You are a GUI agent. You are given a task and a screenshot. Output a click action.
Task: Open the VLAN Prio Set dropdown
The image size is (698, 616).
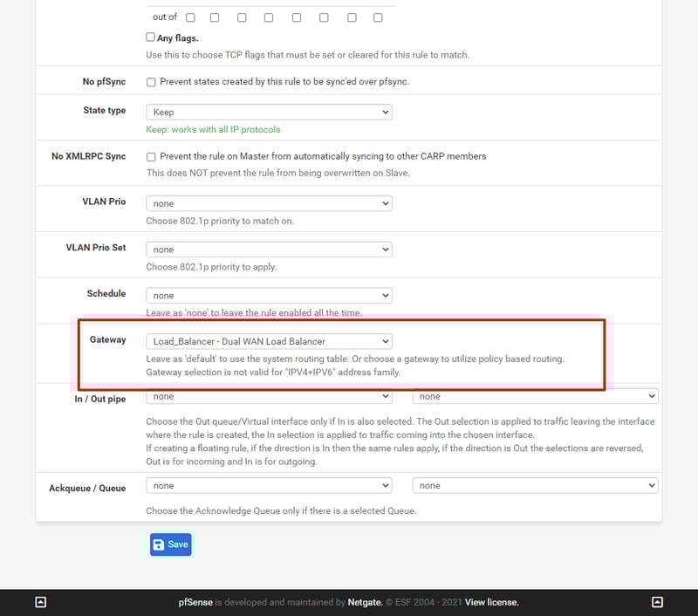(269, 250)
